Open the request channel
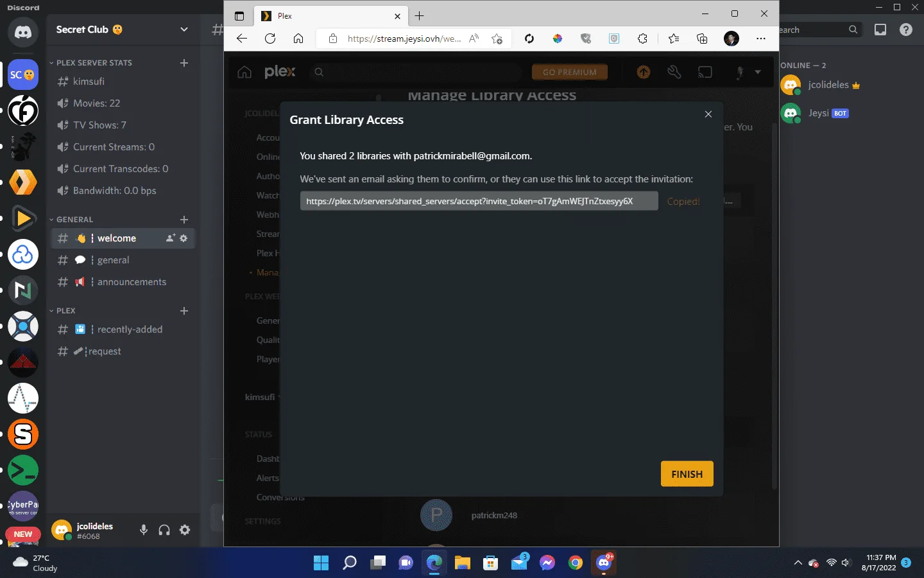Image resolution: width=924 pixels, height=578 pixels. pyautogui.click(x=123, y=351)
